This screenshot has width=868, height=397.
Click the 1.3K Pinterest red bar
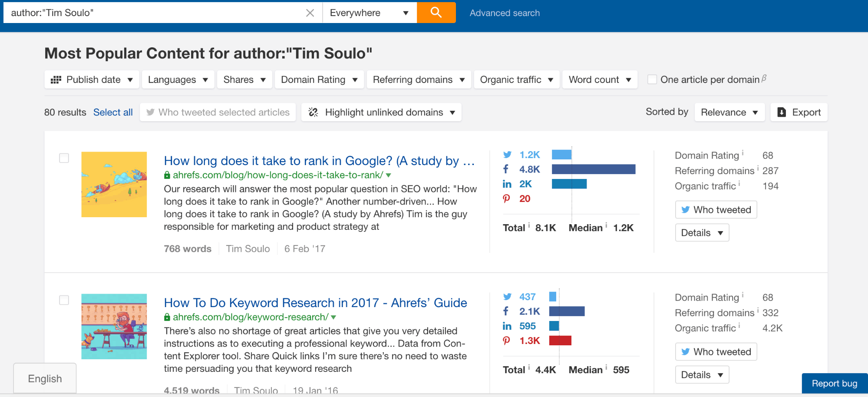click(x=560, y=341)
